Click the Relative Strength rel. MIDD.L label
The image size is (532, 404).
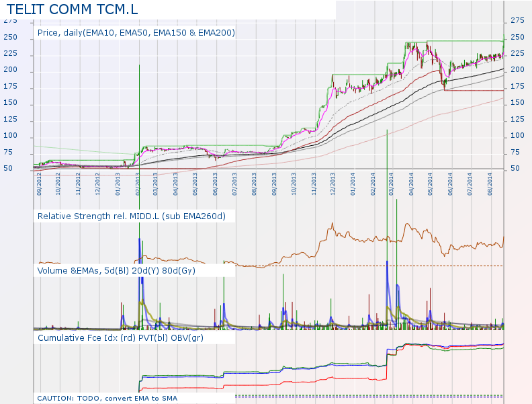(132, 216)
